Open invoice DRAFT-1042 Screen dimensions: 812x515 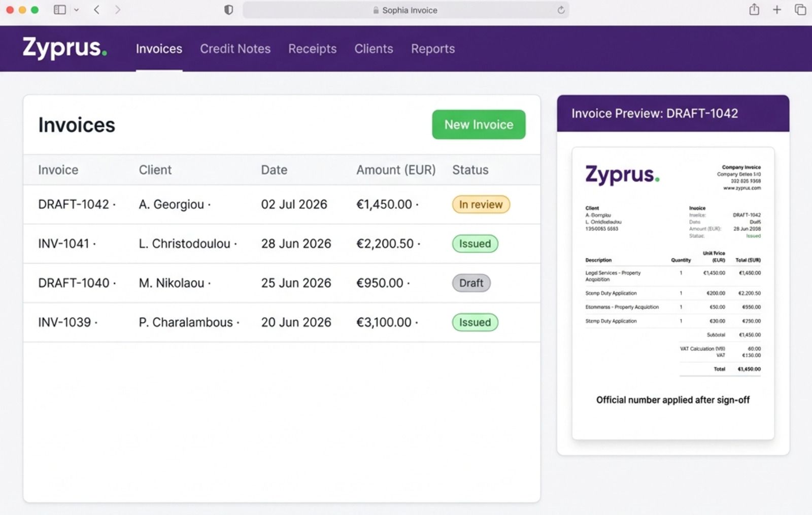(x=74, y=204)
